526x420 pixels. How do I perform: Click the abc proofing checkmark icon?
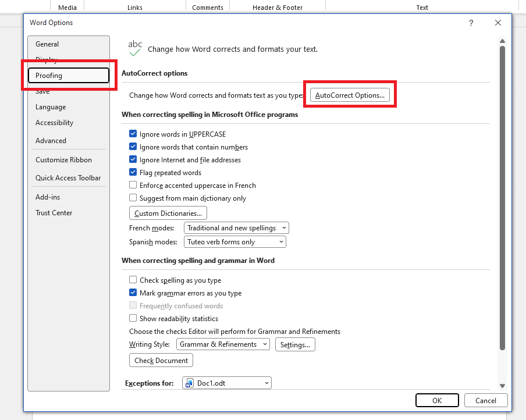[135, 48]
